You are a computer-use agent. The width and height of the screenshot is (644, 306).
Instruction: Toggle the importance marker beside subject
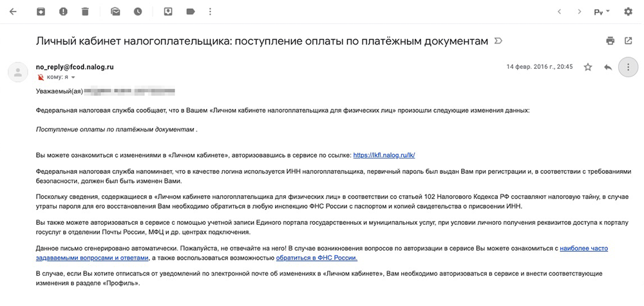[x=498, y=41]
